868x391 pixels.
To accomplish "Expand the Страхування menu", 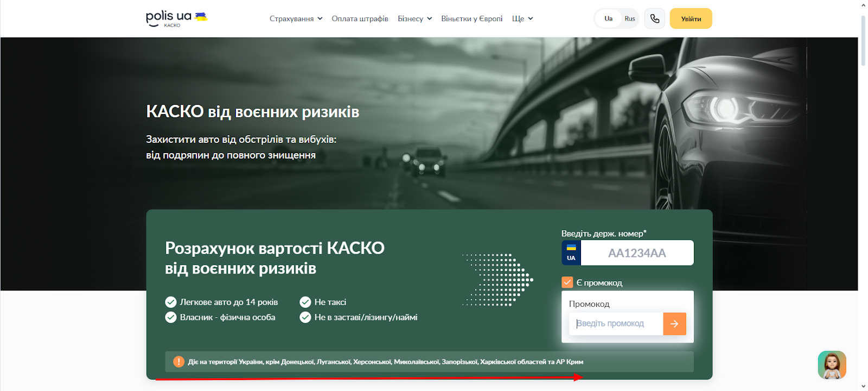I will [x=296, y=18].
